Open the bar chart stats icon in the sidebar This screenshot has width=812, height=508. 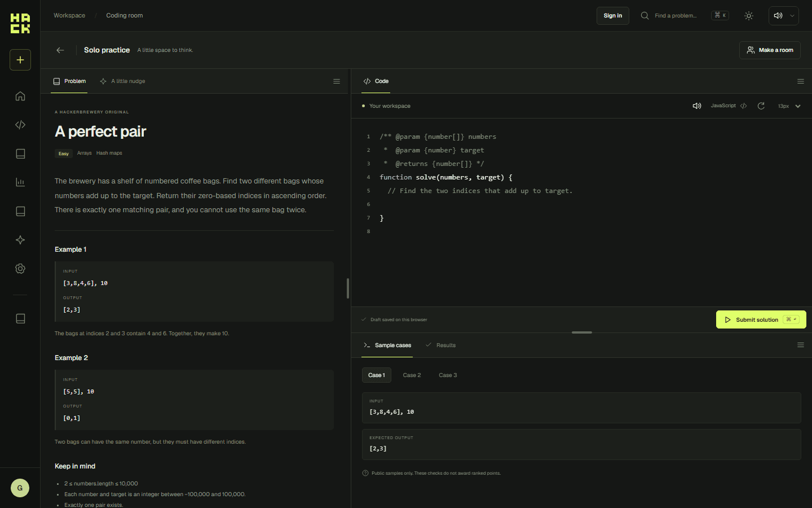20,182
